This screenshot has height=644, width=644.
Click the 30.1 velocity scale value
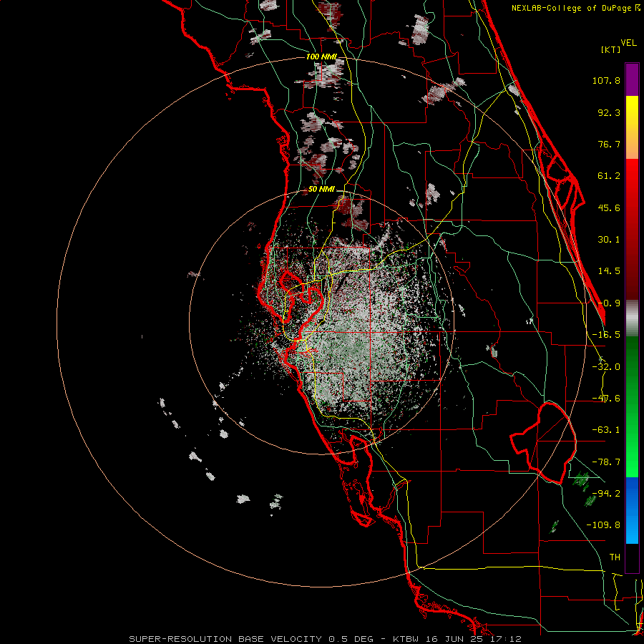pos(609,240)
